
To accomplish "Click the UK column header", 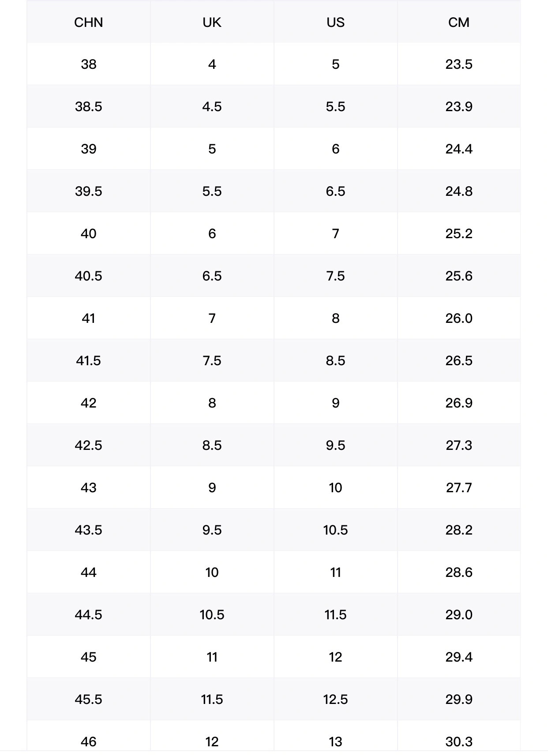I will pyautogui.click(x=212, y=22).
